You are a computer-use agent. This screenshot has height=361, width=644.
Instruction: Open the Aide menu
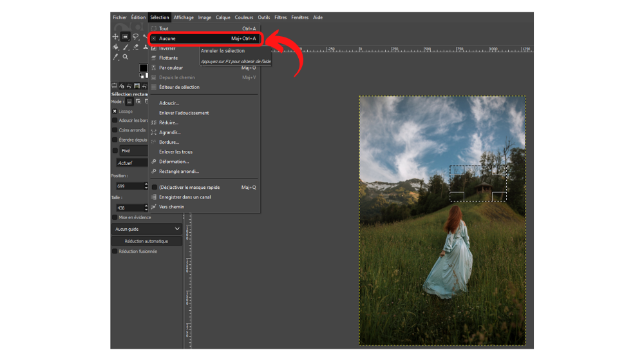(x=318, y=17)
